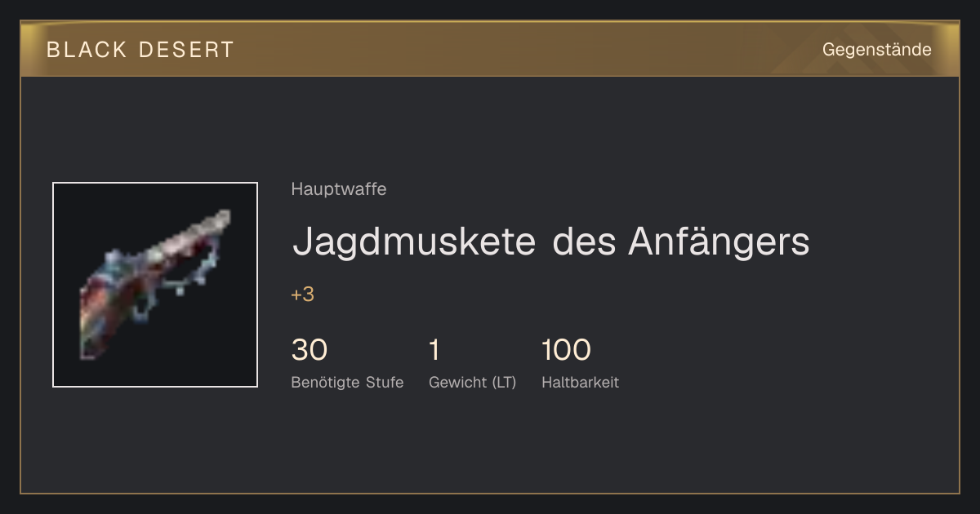Click the musket's barrel tip in the thumbnail

[221, 219]
